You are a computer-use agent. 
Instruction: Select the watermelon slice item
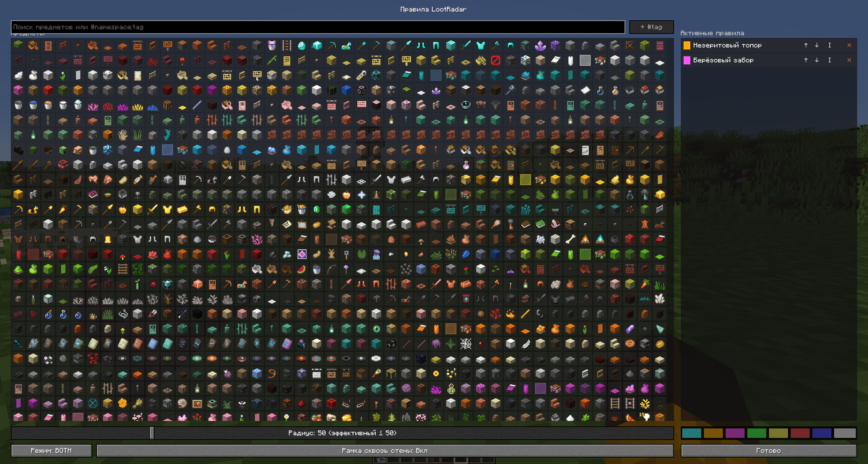301,269
